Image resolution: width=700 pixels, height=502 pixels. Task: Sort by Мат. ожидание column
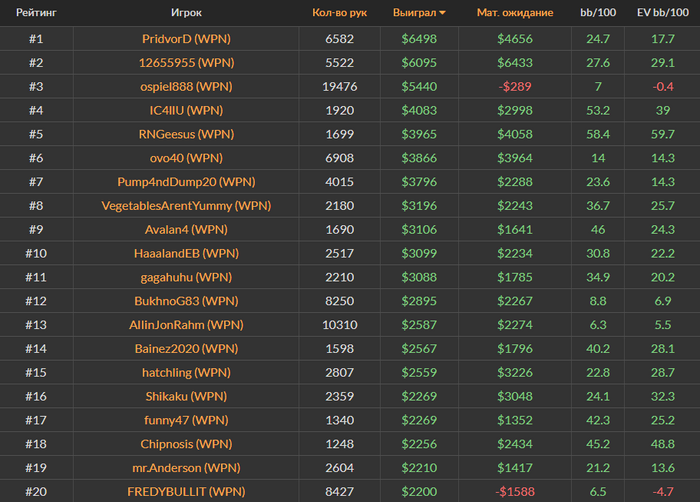click(515, 13)
